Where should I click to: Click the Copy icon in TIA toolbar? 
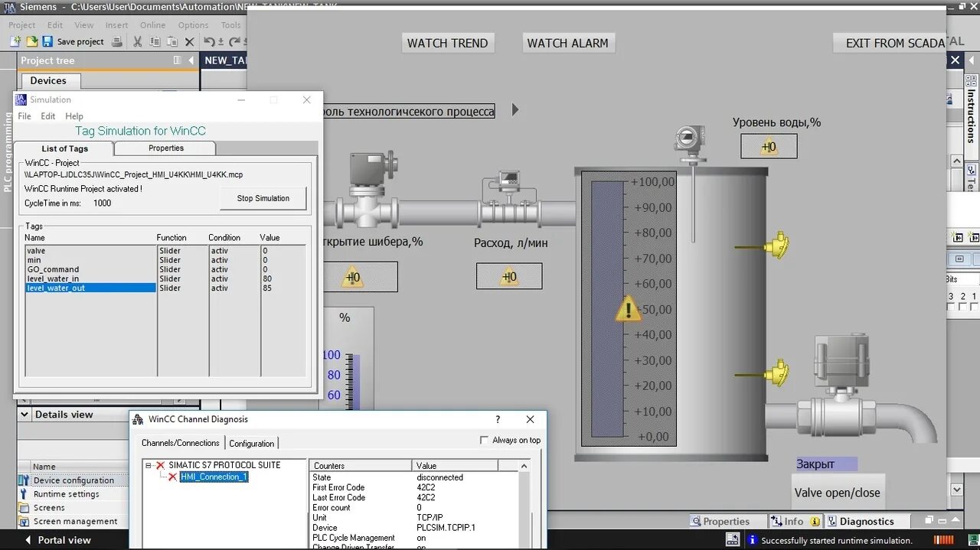coord(154,41)
